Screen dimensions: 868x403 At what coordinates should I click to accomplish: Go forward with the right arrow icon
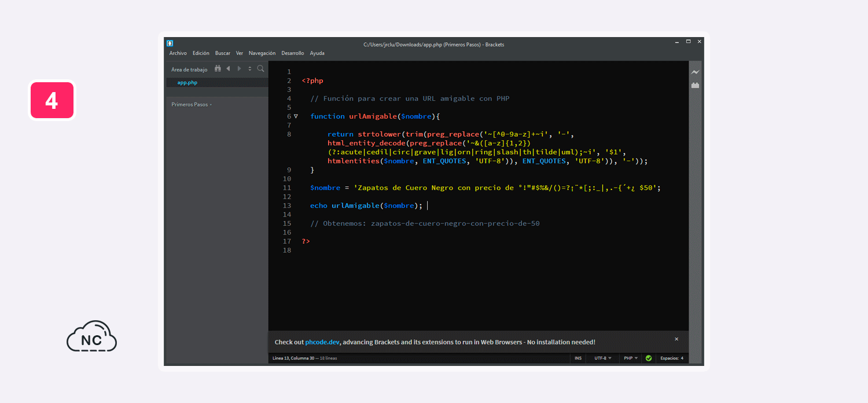tap(239, 68)
